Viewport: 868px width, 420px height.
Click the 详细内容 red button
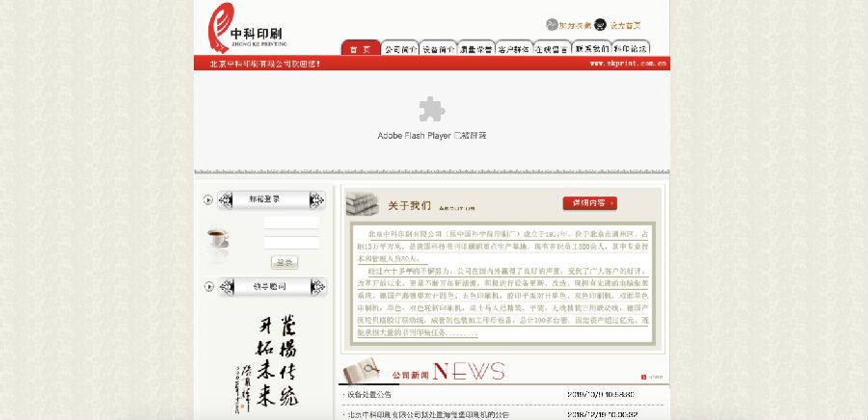(590, 203)
